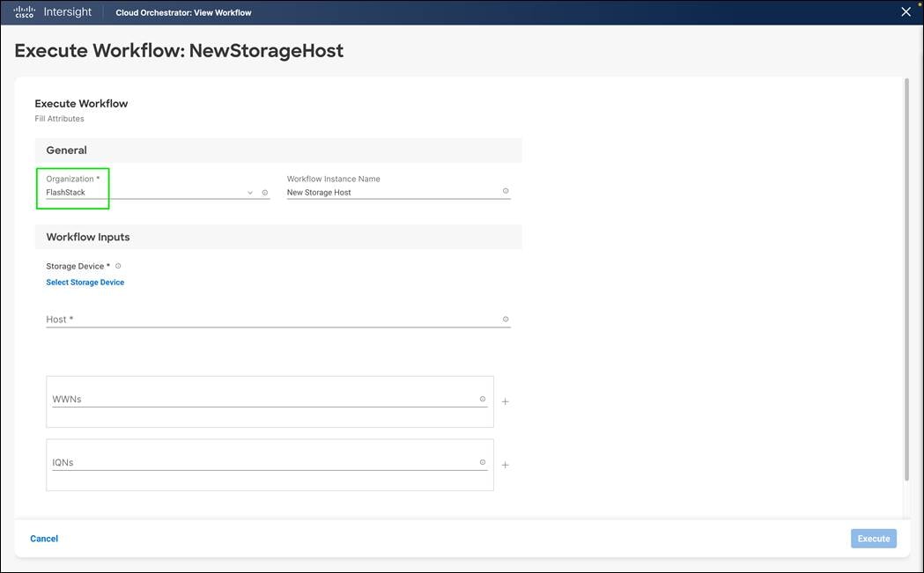Add an IQN entry with the plus icon

505,465
